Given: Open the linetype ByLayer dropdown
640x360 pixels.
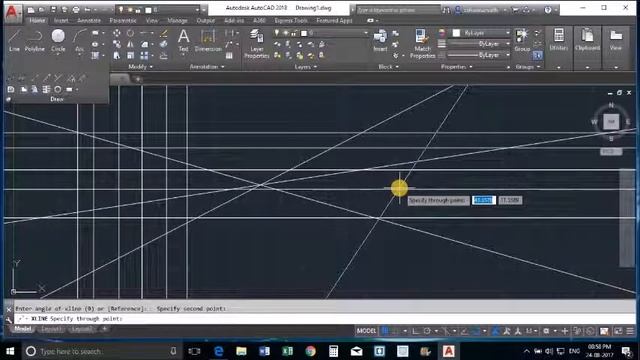Looking at the screenshot, I should 479,55.
